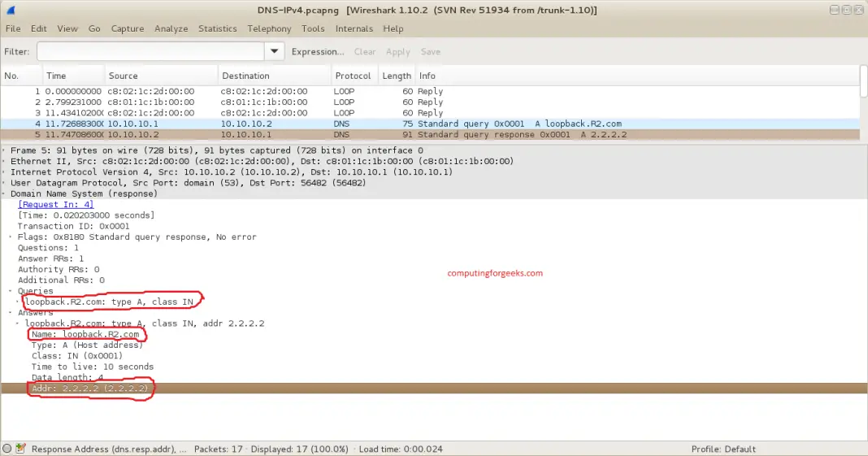Screen dimensions: 868x456
Task: Select the Questions: 1 field
Action: [x=48, y=248]
